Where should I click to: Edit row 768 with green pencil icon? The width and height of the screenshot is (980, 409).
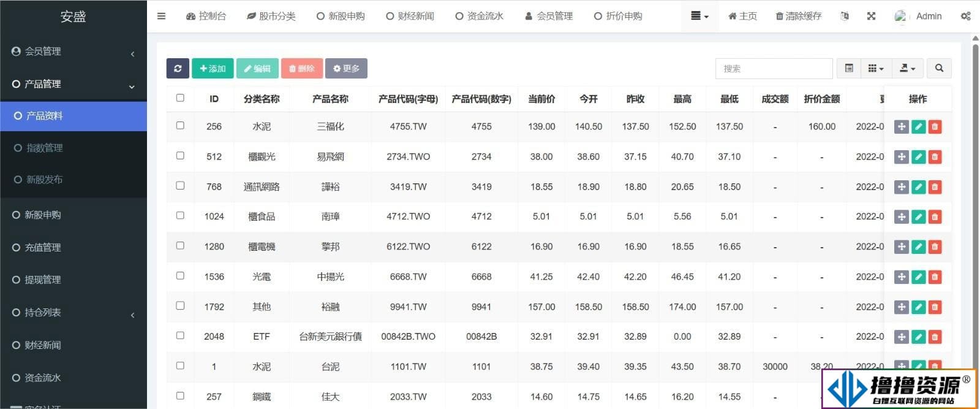(x=918, y=187)
